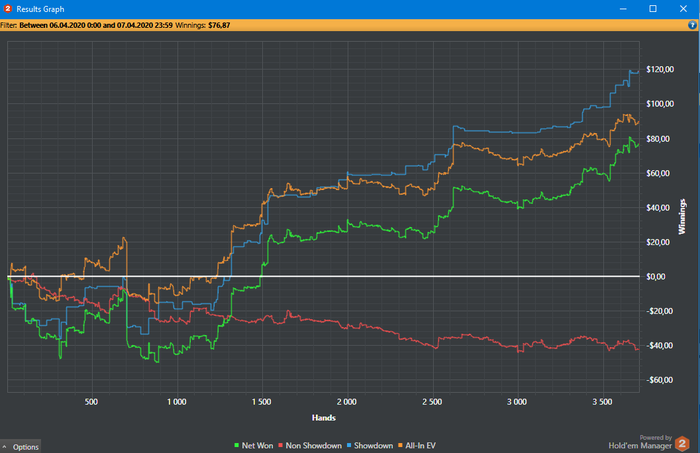Click the $20,00 y-axis label
The width and height of the screenshot is (700, 453).
[x=658, y=242]
